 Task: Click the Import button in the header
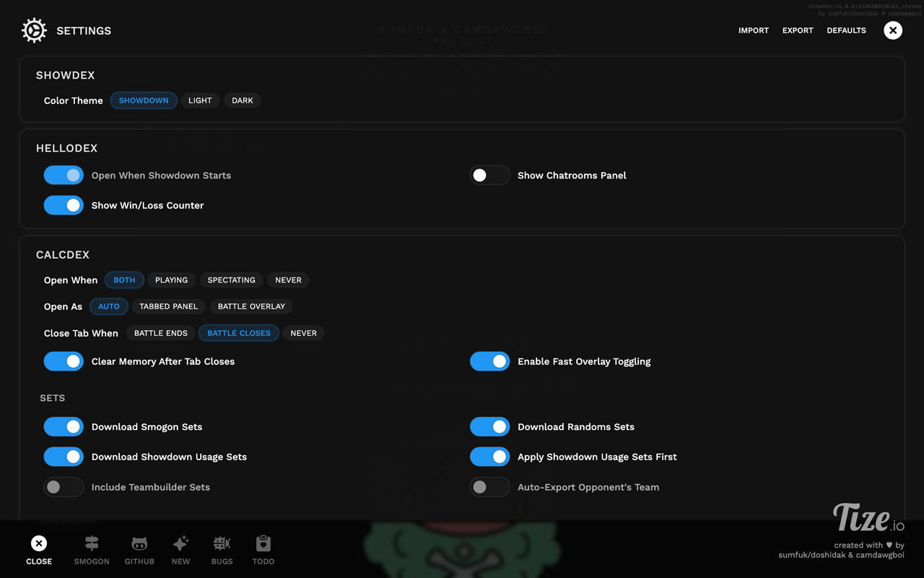[x=754, y=30]
